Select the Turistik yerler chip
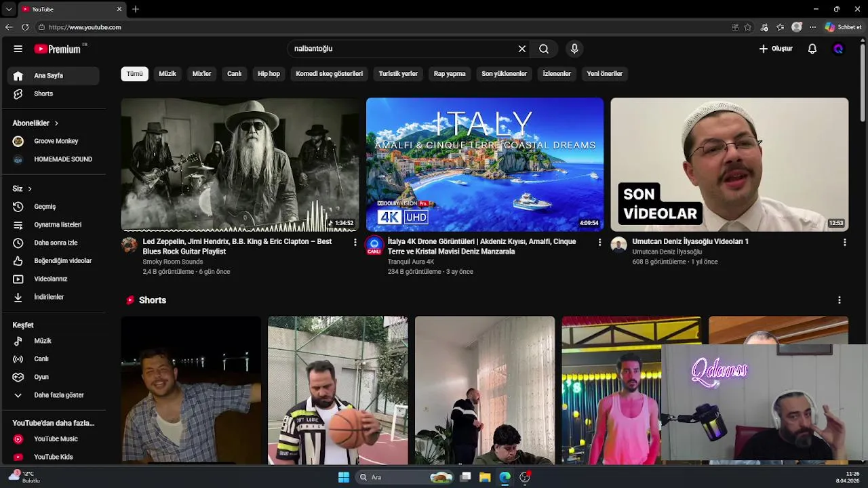 pos(398,74)
